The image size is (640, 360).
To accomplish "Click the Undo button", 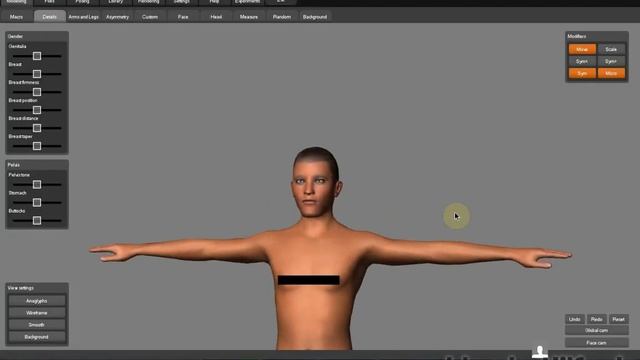I will coord(575,319).
